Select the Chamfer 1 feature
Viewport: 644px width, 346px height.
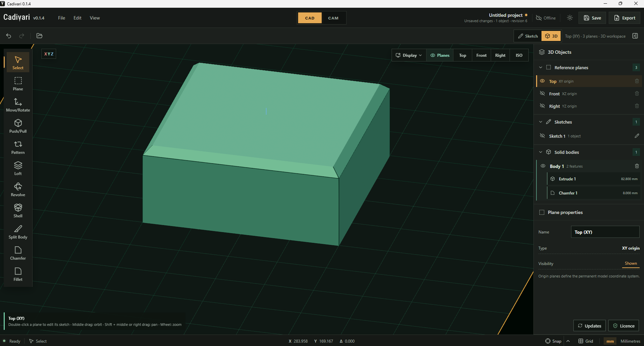594,193
